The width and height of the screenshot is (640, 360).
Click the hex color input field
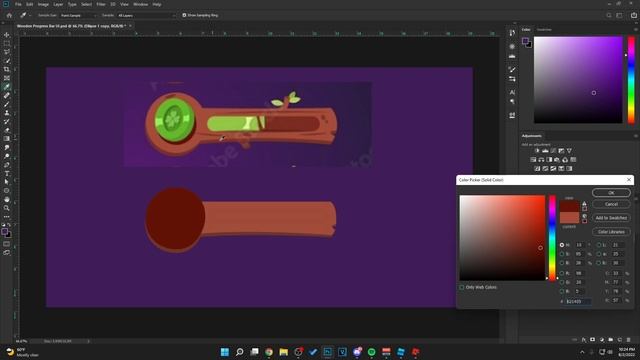(578, 301)
